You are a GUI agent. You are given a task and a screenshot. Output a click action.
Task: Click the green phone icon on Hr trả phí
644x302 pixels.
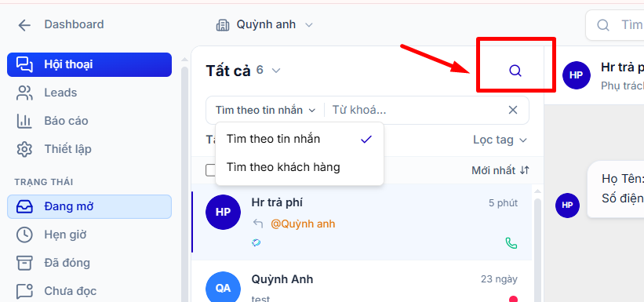[x=511, y=243]
